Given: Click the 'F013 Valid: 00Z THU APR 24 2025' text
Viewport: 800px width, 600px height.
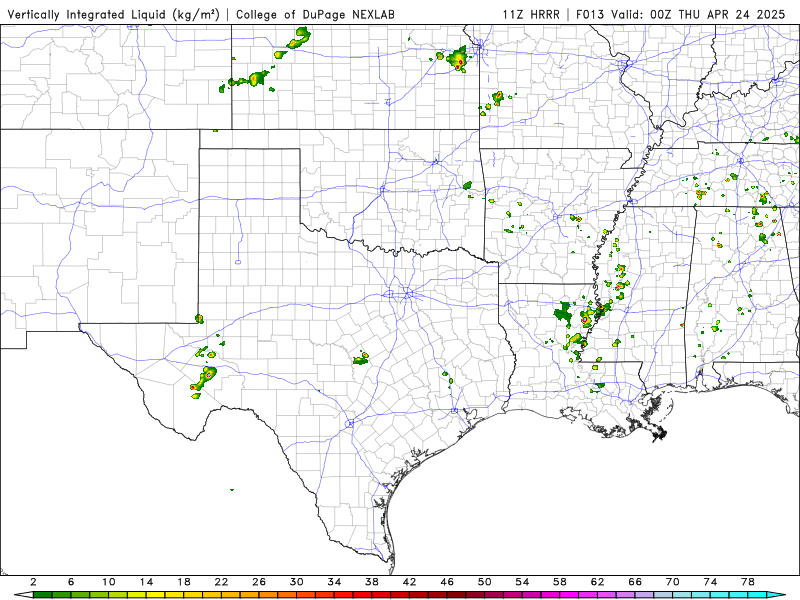Looking at the screenshot, I should [x=681, y=15].
